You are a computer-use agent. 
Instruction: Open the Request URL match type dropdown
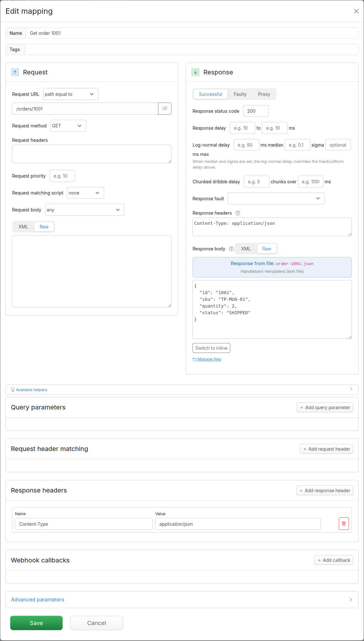(71, 94)
